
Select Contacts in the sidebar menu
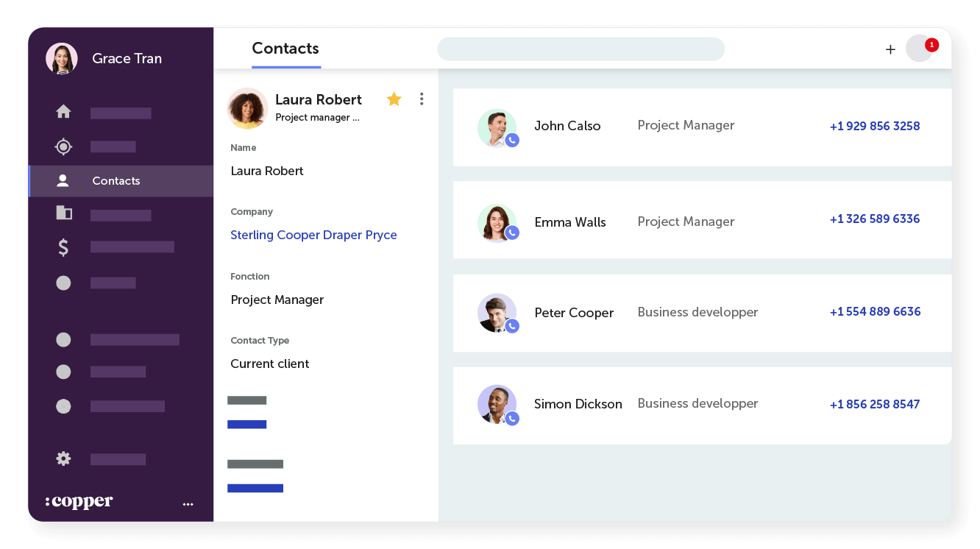pos(116,180)
